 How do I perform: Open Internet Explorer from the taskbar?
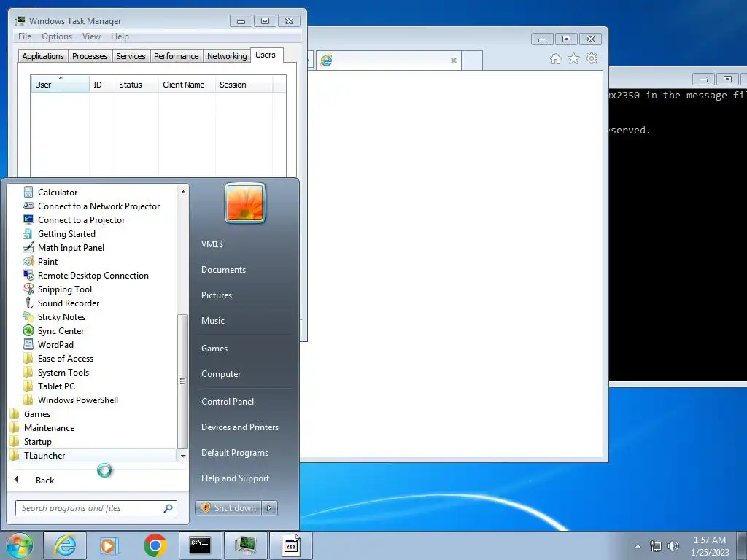pos(65,545)
